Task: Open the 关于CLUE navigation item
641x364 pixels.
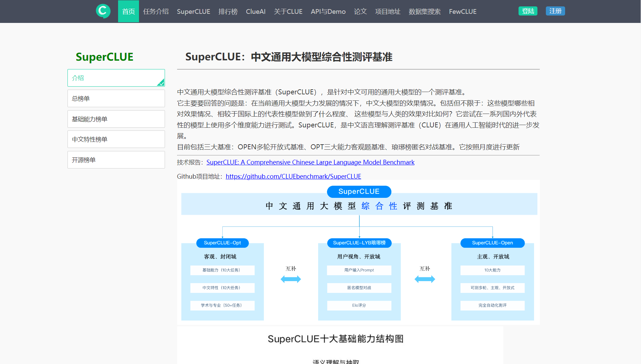Action: (x=288, y=11)
